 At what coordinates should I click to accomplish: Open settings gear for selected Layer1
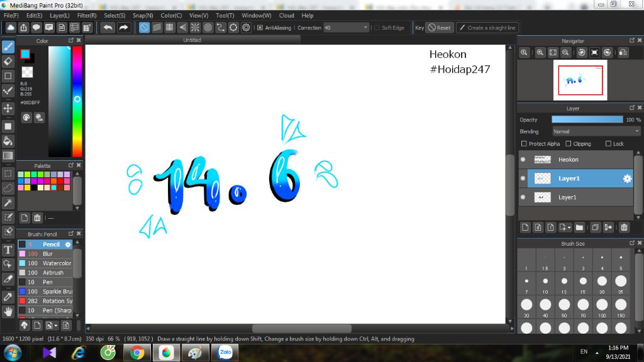click(x=627, y=178)
